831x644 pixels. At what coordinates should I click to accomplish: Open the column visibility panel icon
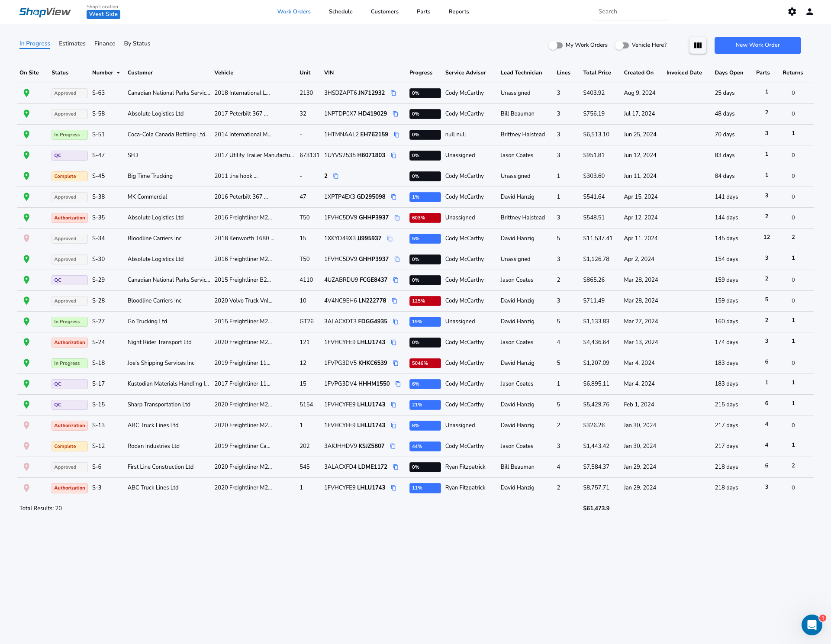pyautogui.click(x=698, y=45)
